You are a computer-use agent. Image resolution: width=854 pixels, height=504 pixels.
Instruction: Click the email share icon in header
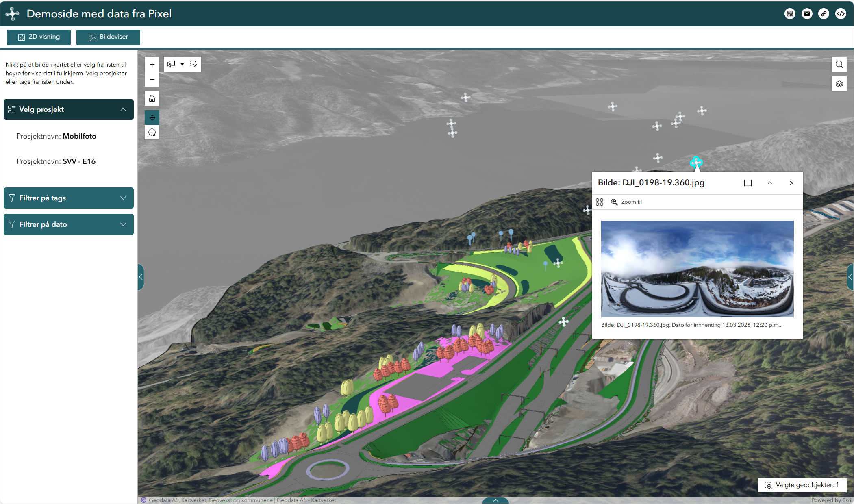pos(807,14)
